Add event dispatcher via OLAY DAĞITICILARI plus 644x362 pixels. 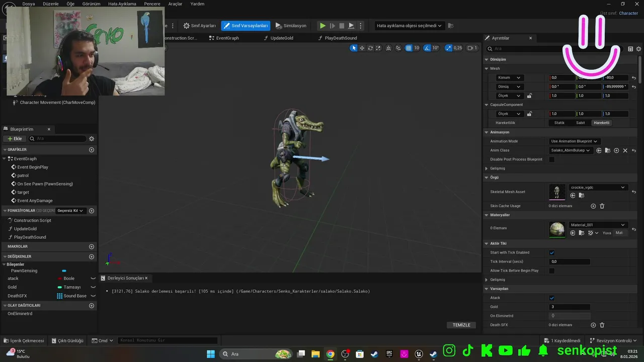pyautogui.click(x=92, y=306)
